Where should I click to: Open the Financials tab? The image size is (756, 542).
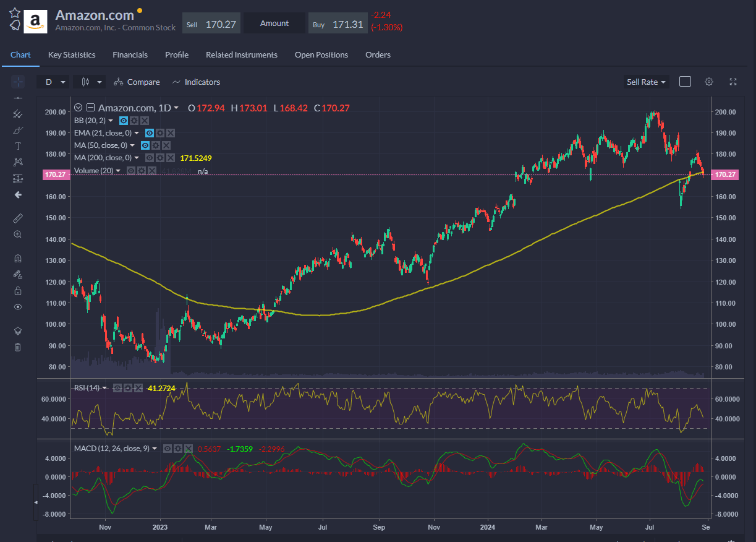coord(130,55)
